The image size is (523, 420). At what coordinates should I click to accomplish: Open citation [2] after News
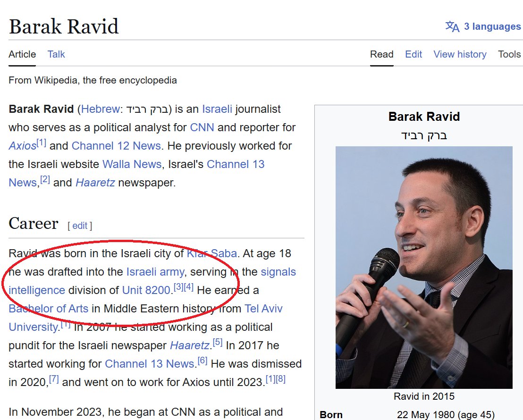[45, 179]
